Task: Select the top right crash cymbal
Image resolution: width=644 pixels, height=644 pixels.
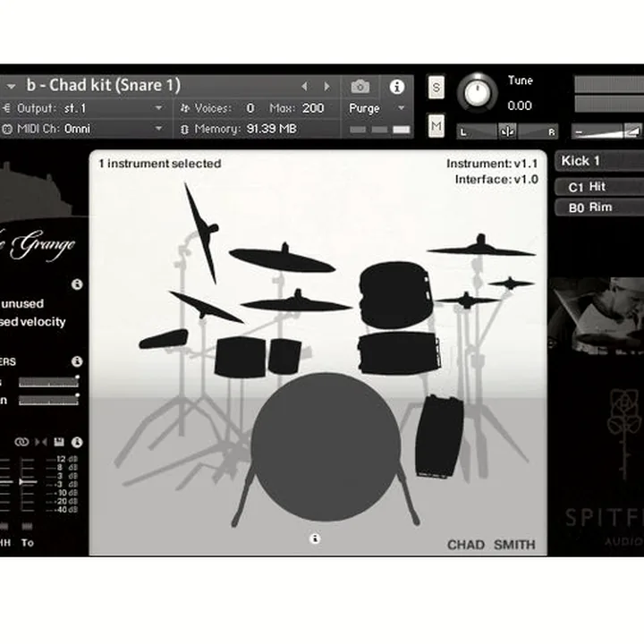Action: [x=481, y=247]
